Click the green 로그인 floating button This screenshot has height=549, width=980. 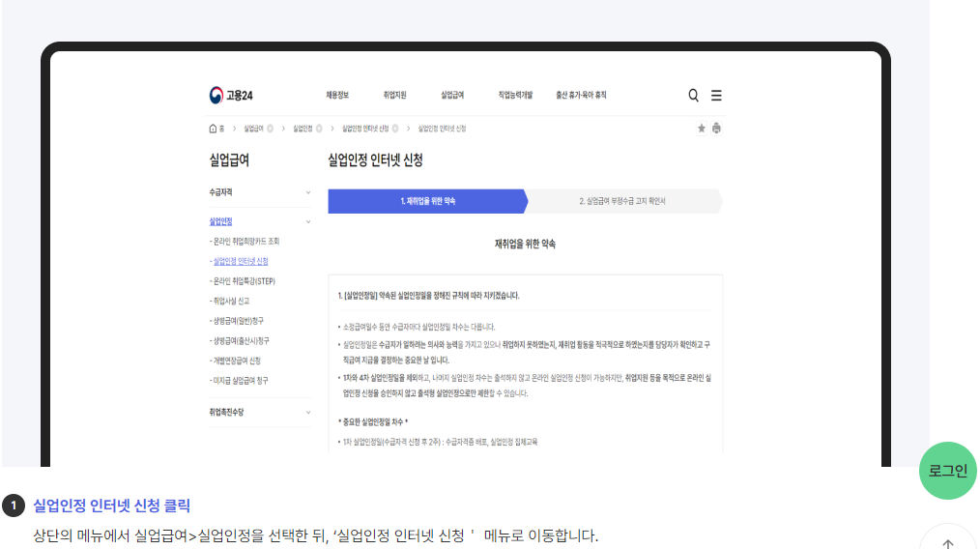pos(948,471)
